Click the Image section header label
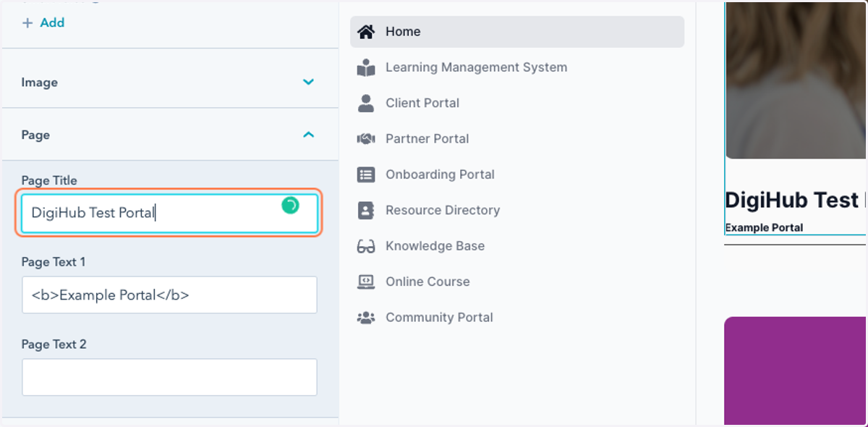This screenshot has height=427, width=868. click(40, 83)
